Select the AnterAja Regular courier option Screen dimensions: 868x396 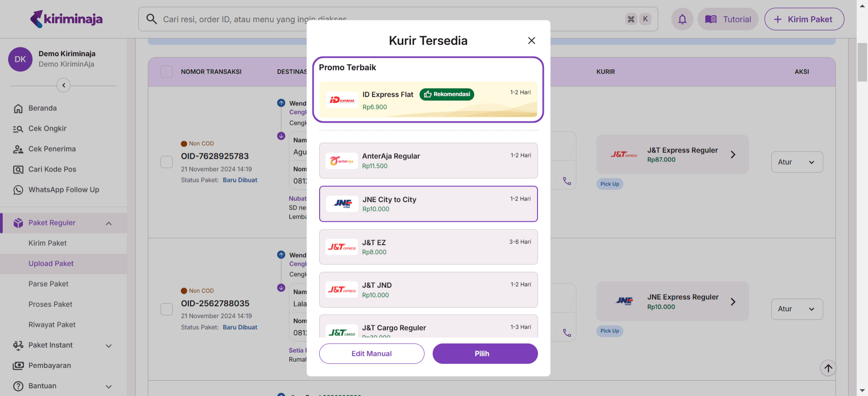tap(428, 161)
